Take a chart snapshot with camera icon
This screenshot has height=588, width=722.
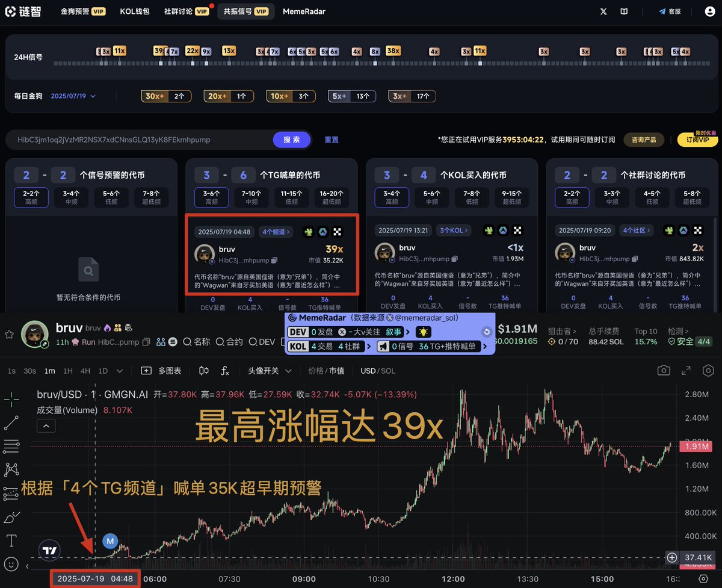[x=664, y=371]
